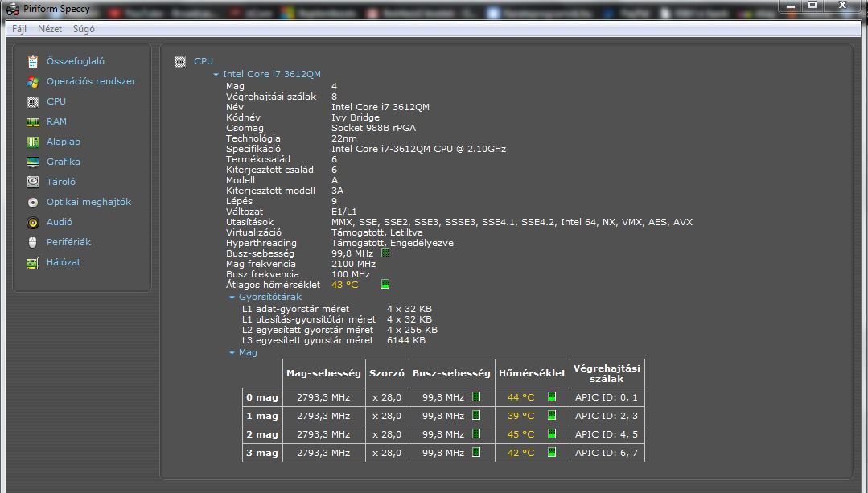Screen dimensions: 868x493
Task: Click the Piriform Speccy title bar icon
Action: tap(12, 9)
